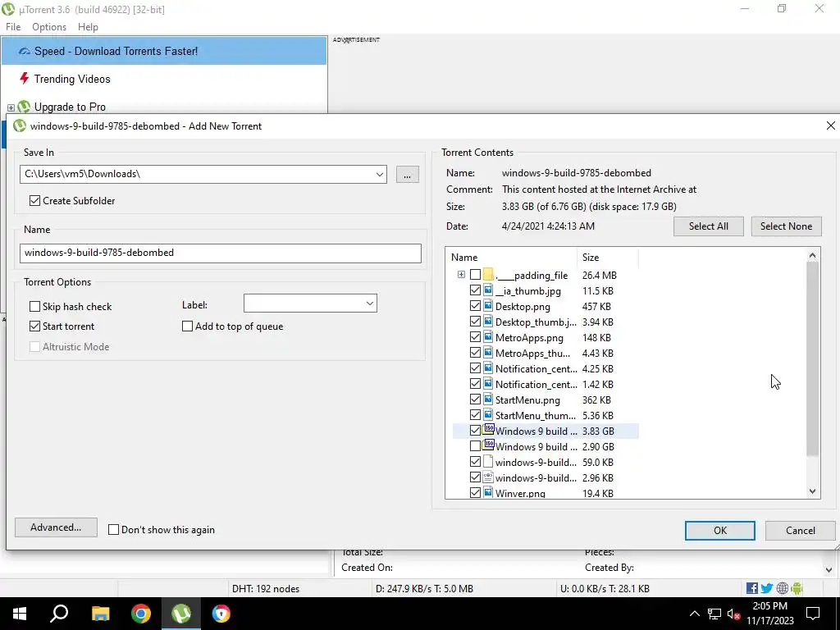Click the muted volume icon in system tray
The image size is (840, 630).
click(x=734, y=614)
